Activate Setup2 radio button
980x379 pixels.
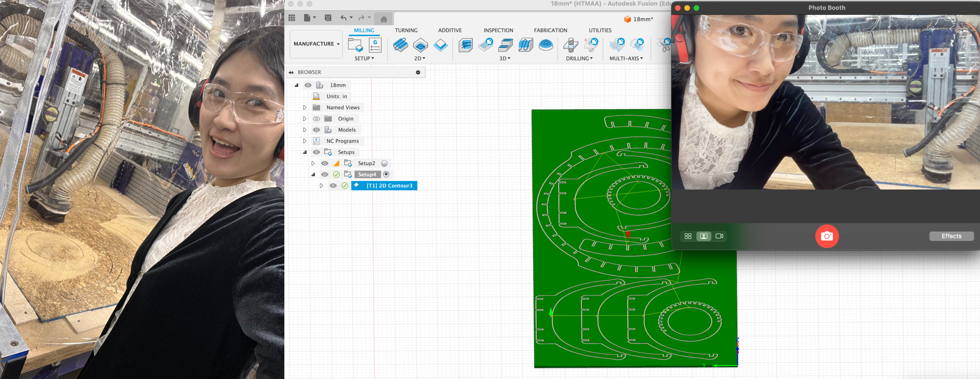pyautogui.click(x=384, y=163)
